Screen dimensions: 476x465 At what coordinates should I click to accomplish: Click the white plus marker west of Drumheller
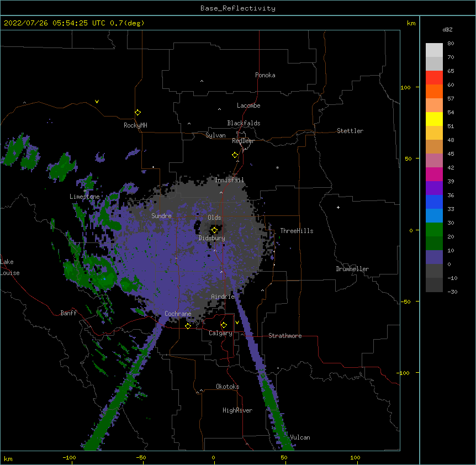click(338, 207)
